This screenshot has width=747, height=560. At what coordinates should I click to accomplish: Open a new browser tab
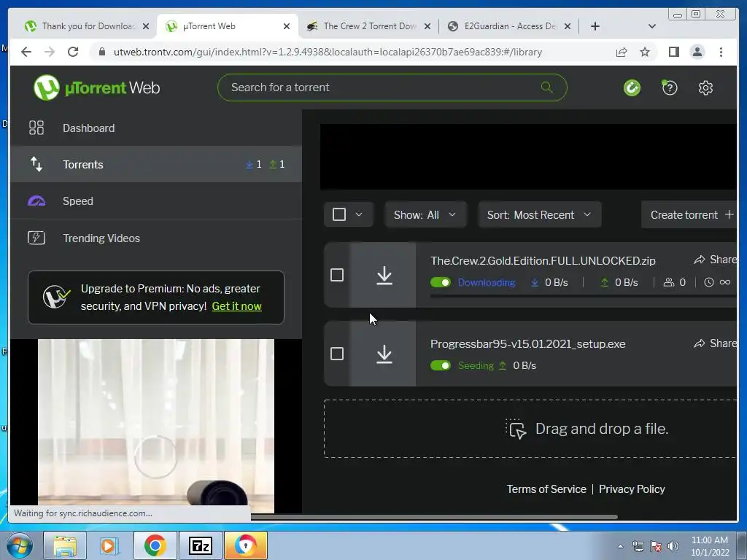(595, 26)
